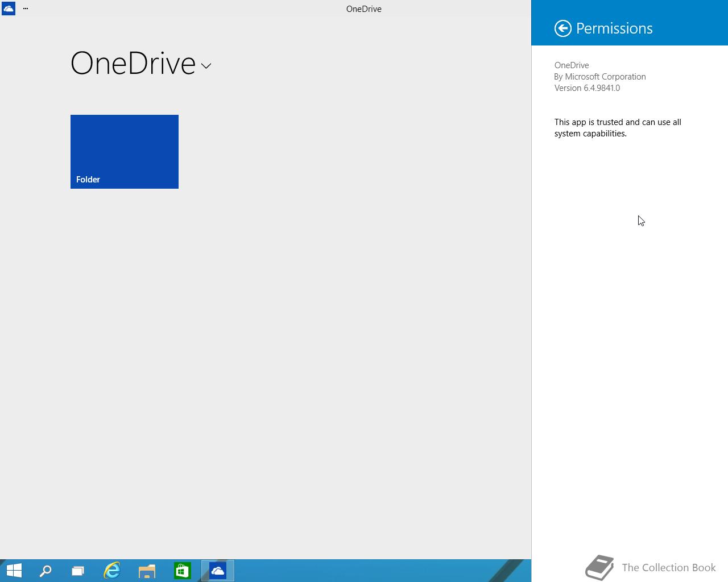Open the OneDrive app icon in title bar
This screenshot has height=582, width=728.
point(9,9)
